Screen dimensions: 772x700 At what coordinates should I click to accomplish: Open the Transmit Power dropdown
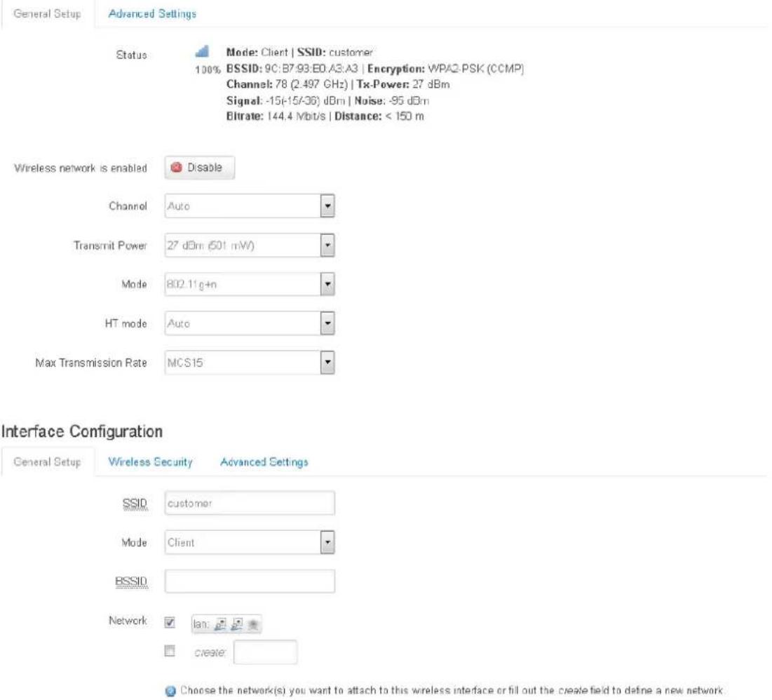[250, 245]
